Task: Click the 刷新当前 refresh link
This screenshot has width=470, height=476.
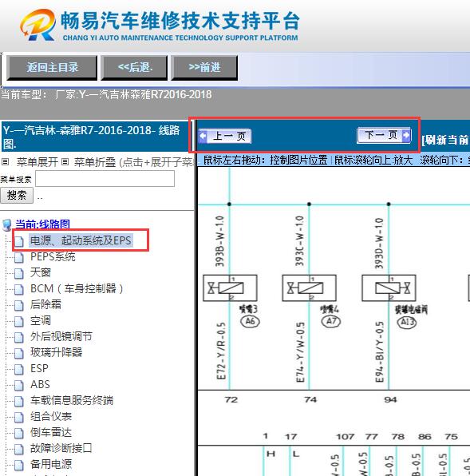Action: (x=445, y=140)
